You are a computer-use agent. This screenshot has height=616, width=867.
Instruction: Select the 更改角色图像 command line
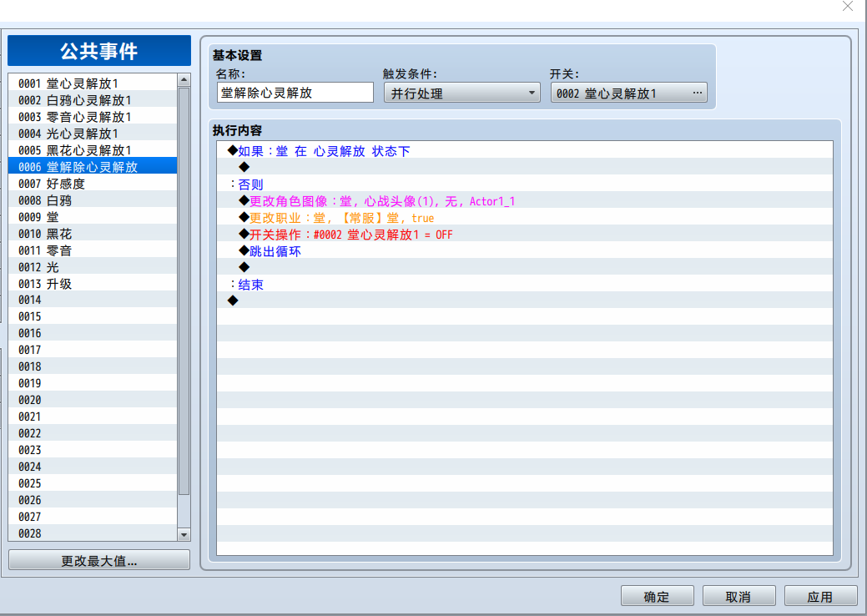click(525, 200)
